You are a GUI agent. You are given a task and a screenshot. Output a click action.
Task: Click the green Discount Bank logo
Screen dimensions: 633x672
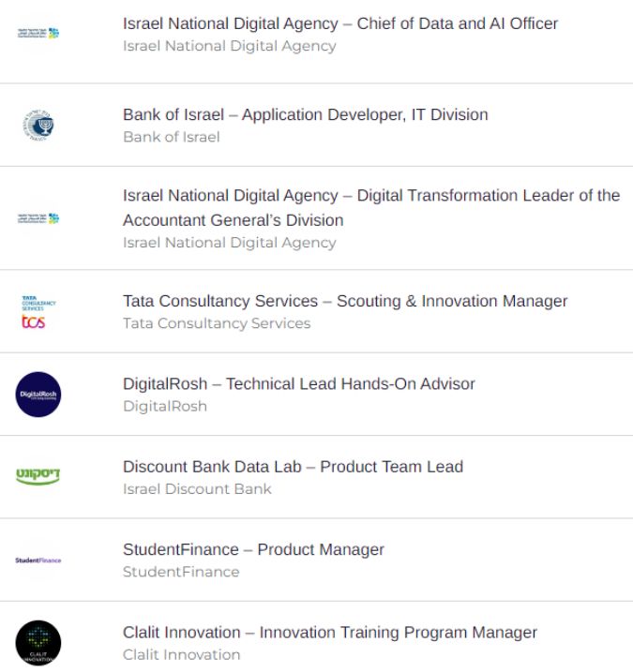point(38,476)
